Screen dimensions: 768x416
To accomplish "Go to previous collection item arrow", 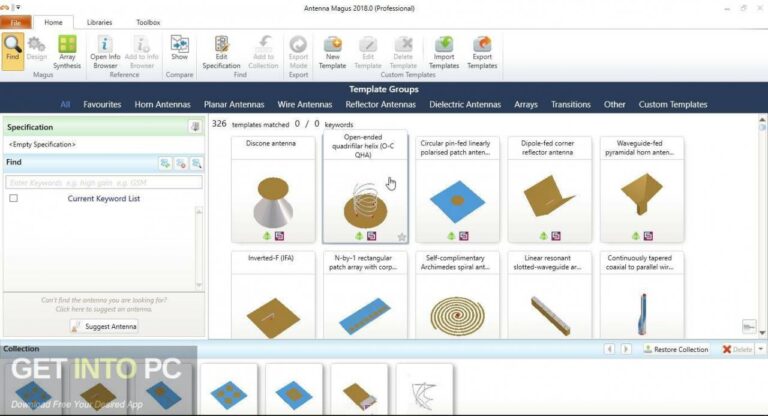I will (609, 349).
